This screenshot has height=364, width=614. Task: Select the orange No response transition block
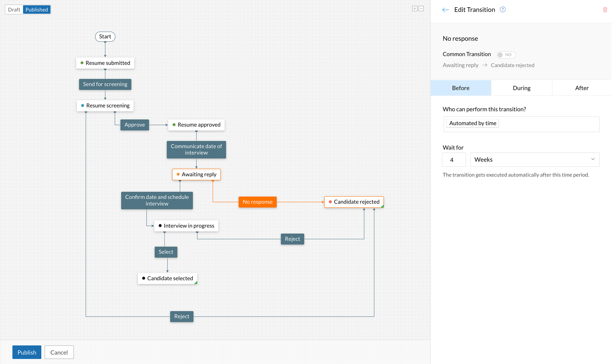257,202
